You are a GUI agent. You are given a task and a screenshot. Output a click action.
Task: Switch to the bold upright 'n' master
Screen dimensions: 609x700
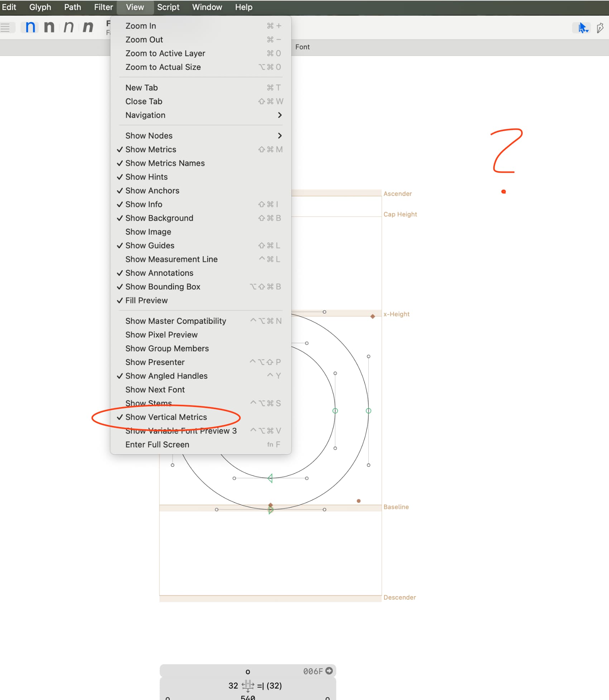(x=49, y=27)
